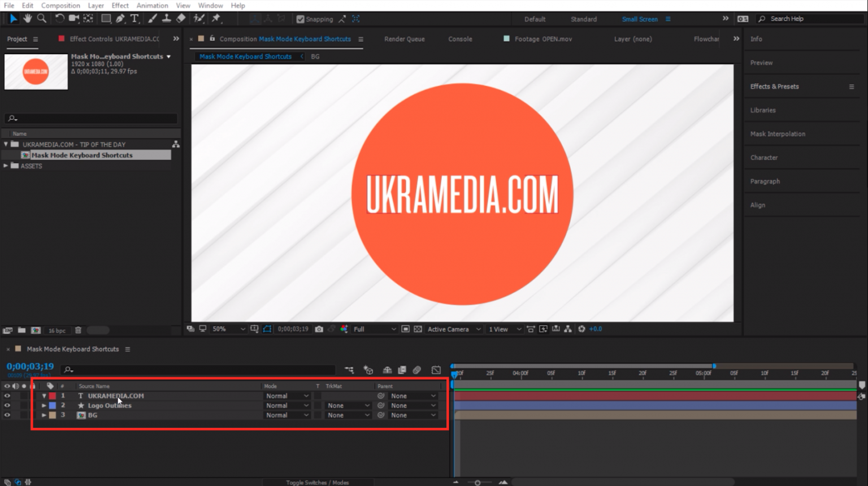Image resolution: width=868 pixels, height=486 pixels.
Task: Open the Active Camera view dropdown
Action: coord(454,329)
